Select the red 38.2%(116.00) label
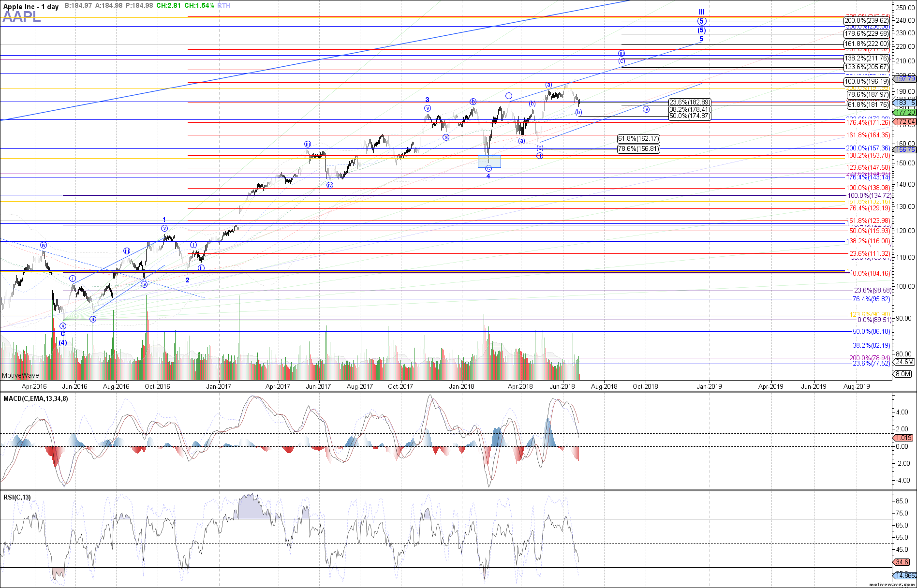 click(869, 241)
